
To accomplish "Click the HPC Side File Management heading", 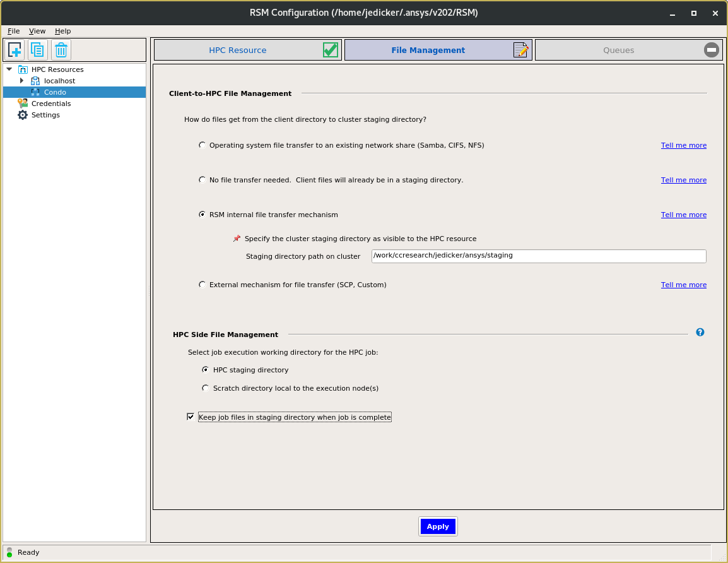I will (225, 335).
